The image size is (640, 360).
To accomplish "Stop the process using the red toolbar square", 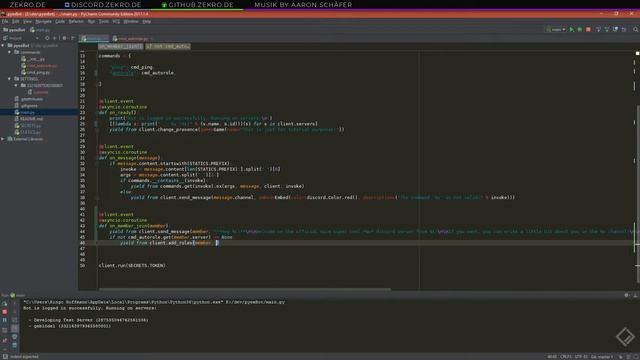I will click(x=588, y=29).
